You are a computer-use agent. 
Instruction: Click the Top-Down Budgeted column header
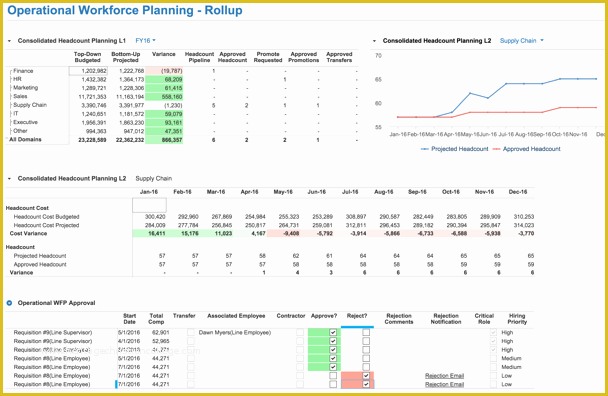(x=87, y=57)
